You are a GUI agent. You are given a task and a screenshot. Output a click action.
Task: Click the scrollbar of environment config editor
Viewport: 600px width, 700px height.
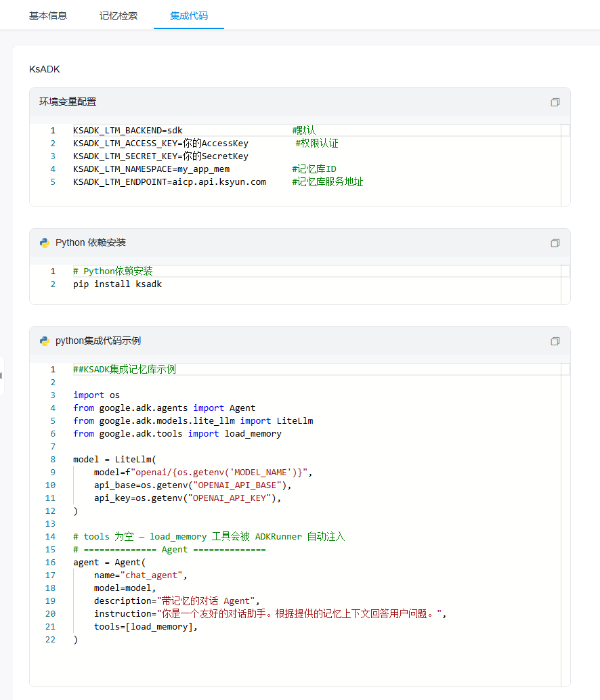pos(565,166)
